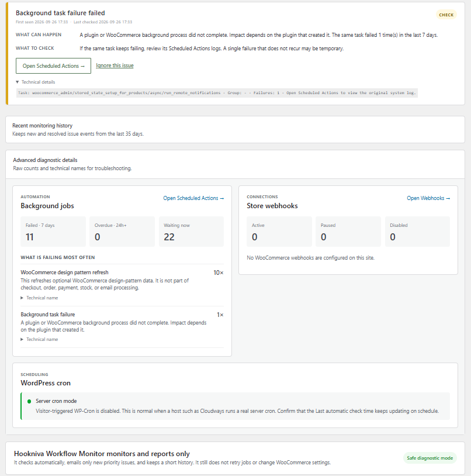Click the First seen timestamp text

point(42,22)
